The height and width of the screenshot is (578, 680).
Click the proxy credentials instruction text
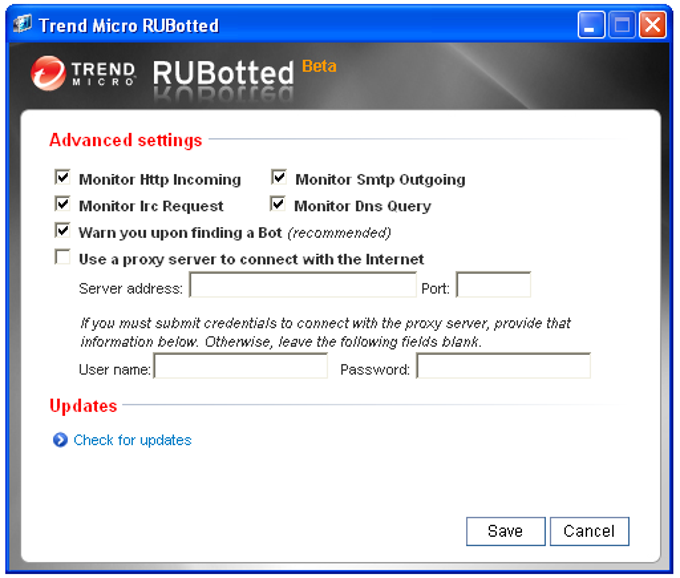pos(325,332)
